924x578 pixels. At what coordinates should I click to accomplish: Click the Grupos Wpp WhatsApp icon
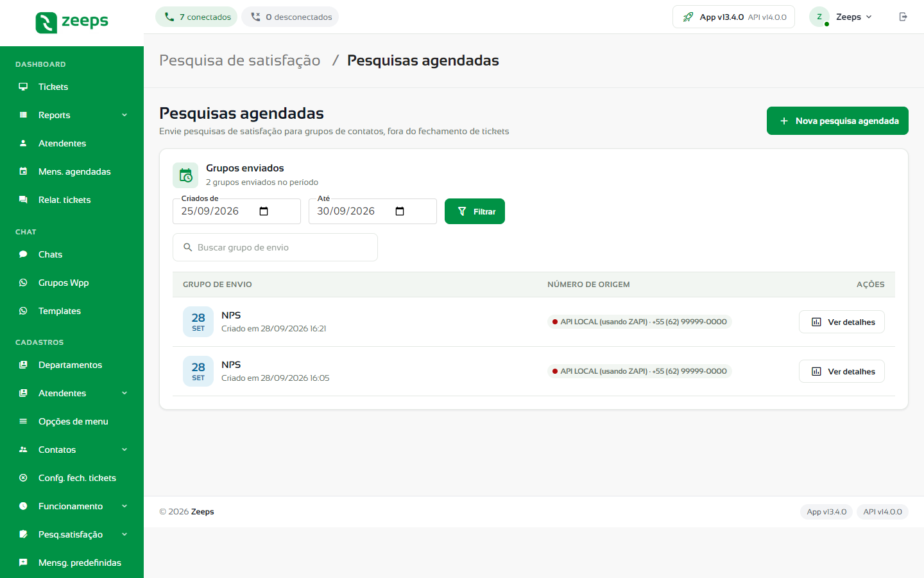(x=23, y=283)
